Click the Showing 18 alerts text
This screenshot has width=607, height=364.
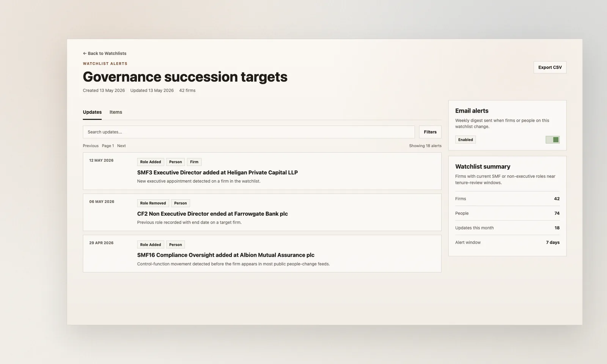pyautogui.click(x=425, y=146)
